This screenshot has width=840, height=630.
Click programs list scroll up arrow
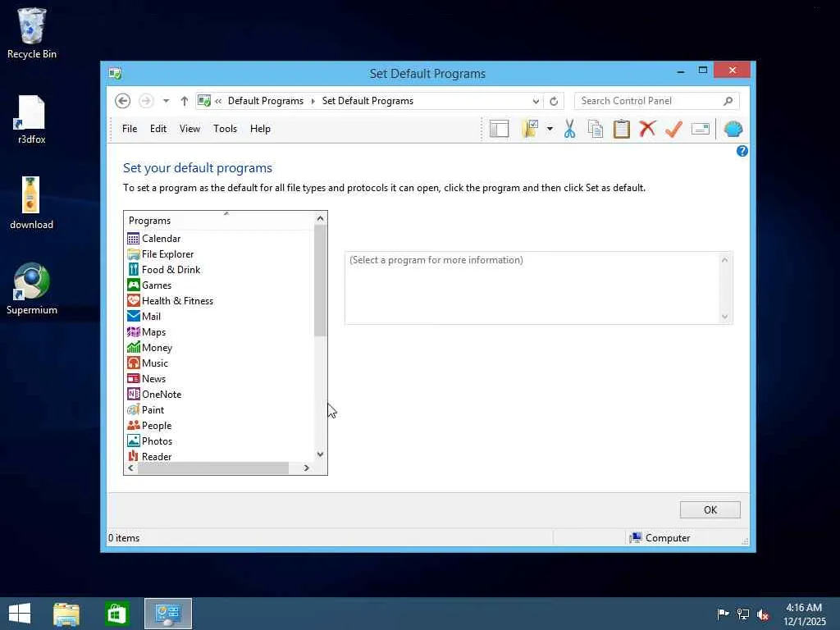[x=320, y=218]
